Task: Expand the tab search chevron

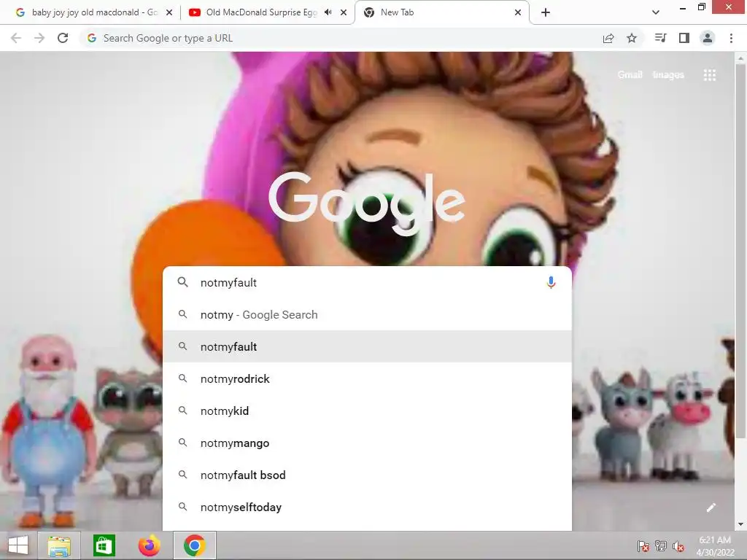Action: pyautogui.click(x=656, y=12)
